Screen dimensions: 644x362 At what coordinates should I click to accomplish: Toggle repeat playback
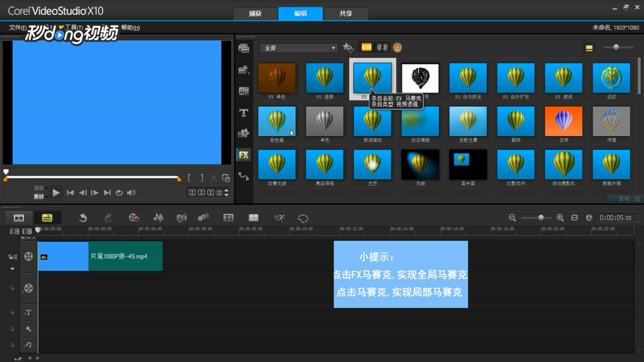[x=119, y=193]
